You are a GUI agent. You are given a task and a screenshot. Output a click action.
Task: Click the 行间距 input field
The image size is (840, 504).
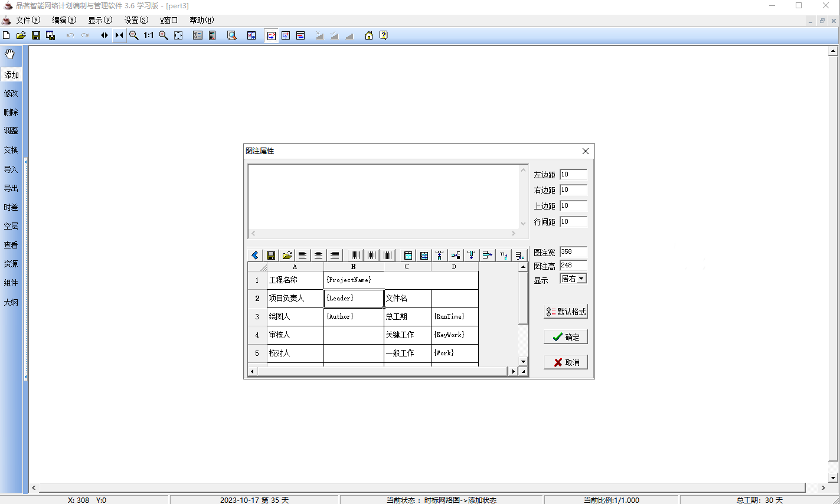tap(573, 222)
